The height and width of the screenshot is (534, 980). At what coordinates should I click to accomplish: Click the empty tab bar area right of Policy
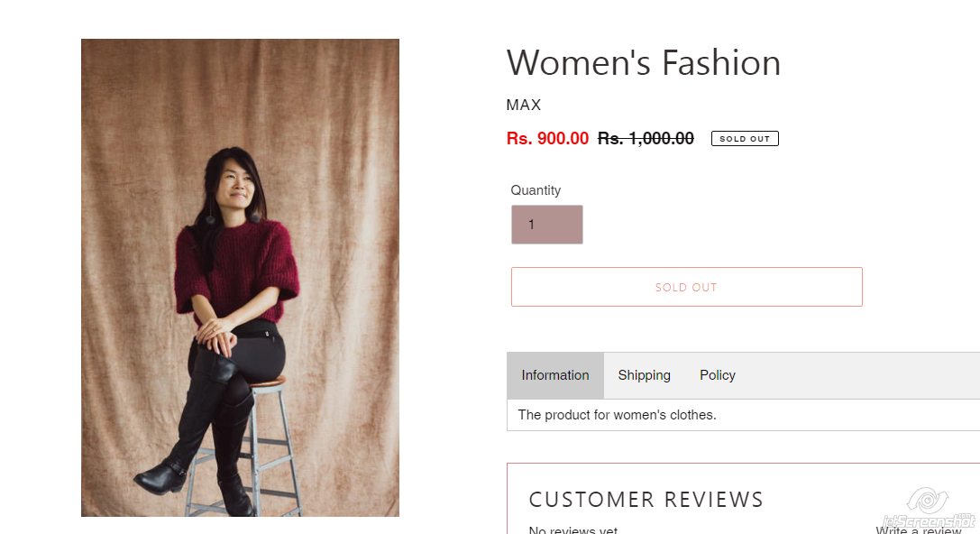(x=856, y=375)
